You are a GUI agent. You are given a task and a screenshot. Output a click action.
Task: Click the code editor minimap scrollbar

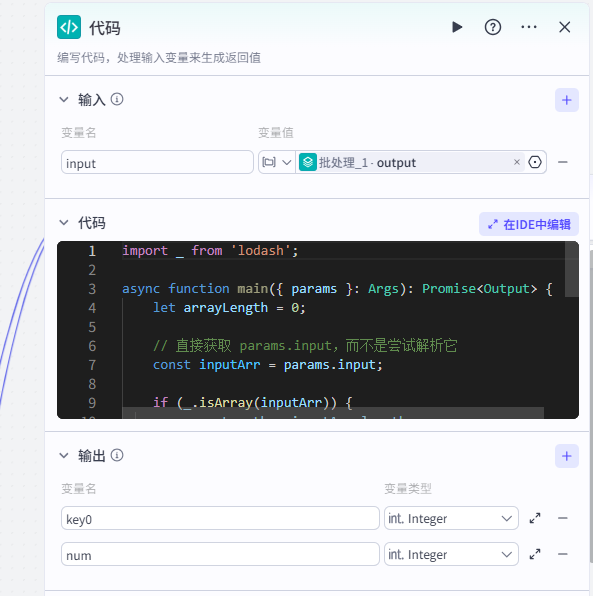[x=571, y=269]
